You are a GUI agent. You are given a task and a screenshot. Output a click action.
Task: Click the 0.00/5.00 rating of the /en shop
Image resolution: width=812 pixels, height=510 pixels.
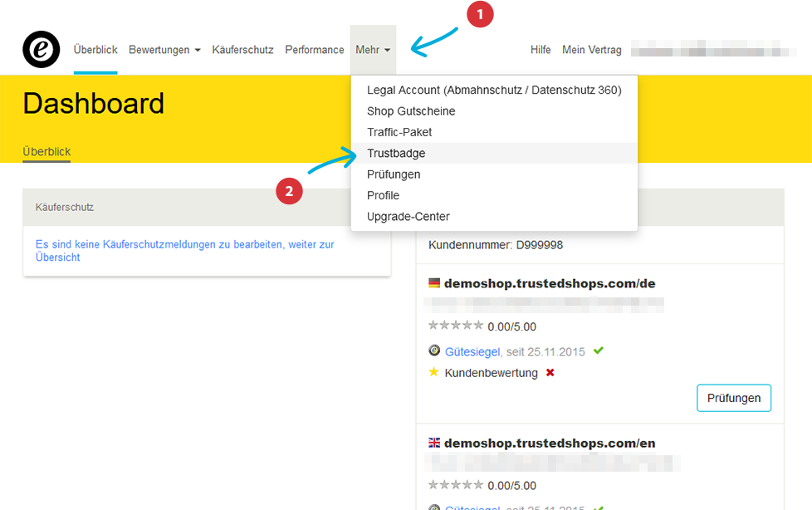click(x=511, y=486)
